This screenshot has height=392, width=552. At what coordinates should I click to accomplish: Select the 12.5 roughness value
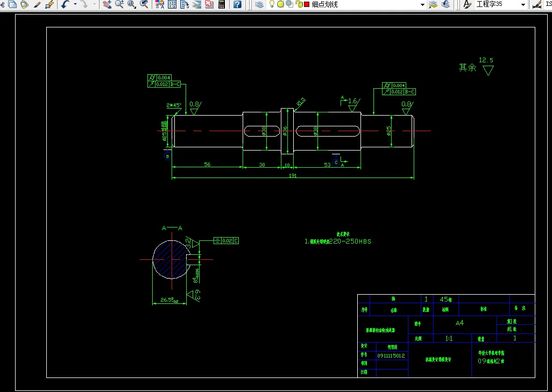coord(486,60)
